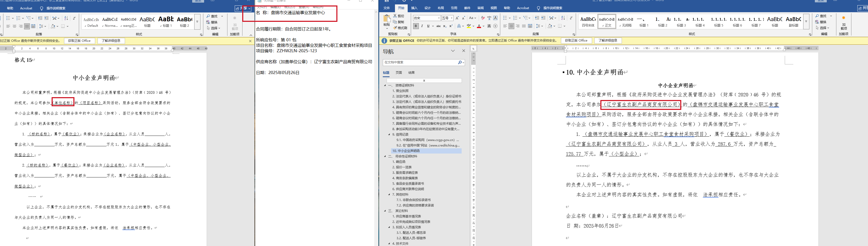Decrease indent in right Word paragraph group
Image resolution: width=868 pixels, height=246 pixels.
(x=537, y=18)
